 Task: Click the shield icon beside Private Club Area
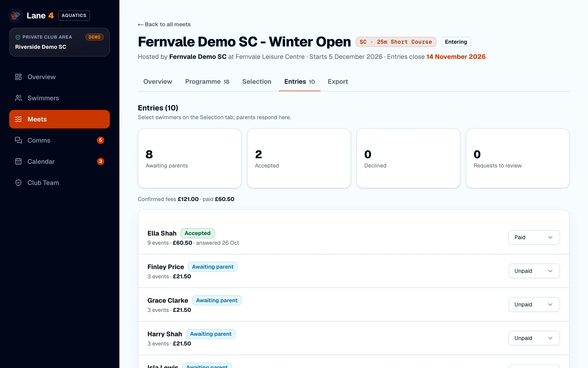tap(18, 37)
